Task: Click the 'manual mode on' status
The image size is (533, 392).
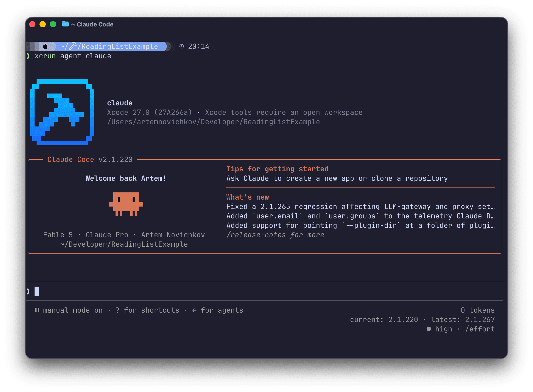Action: point(73,310)
